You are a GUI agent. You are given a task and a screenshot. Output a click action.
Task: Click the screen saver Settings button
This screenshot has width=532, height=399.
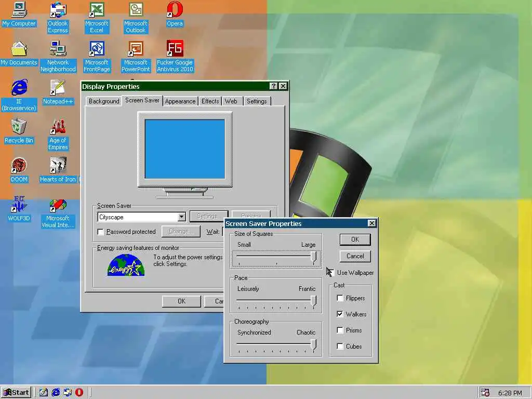[208, 216]
